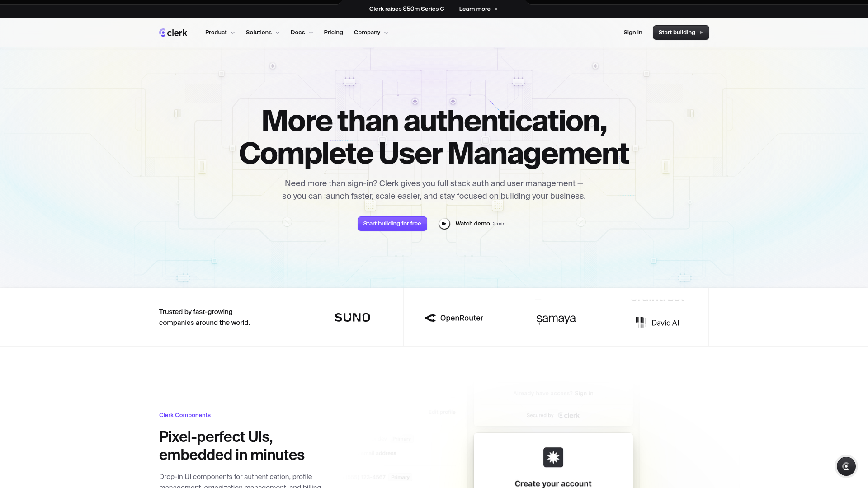
Task: Open the Company dropdown menu
Action: [x=371, y=32]
